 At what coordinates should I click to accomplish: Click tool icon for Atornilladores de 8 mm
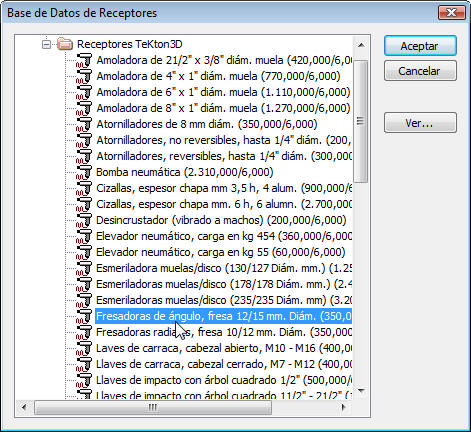point(84,124)
